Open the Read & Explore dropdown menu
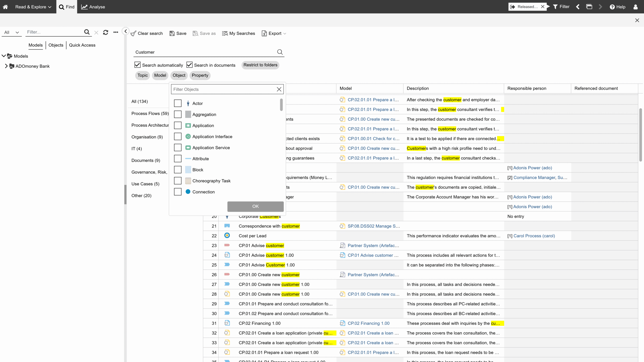 tap(33, 7)
